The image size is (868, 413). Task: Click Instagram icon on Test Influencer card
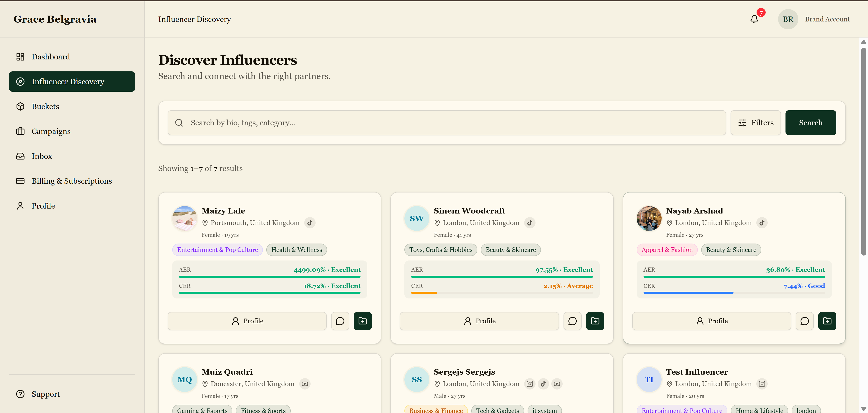click(x=762, y=384)
